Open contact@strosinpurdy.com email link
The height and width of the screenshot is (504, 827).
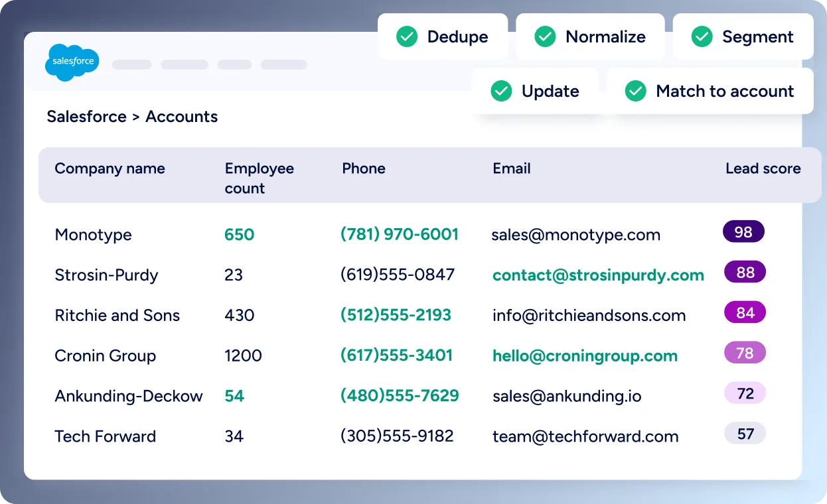[x=598, y=275]
